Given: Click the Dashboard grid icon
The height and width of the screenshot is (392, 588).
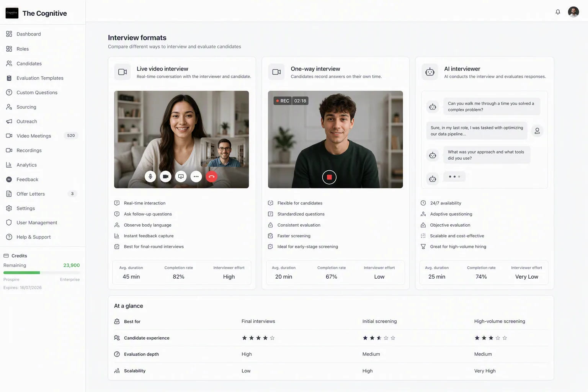Looking at the screenshot, I should [x=9, y=34].
